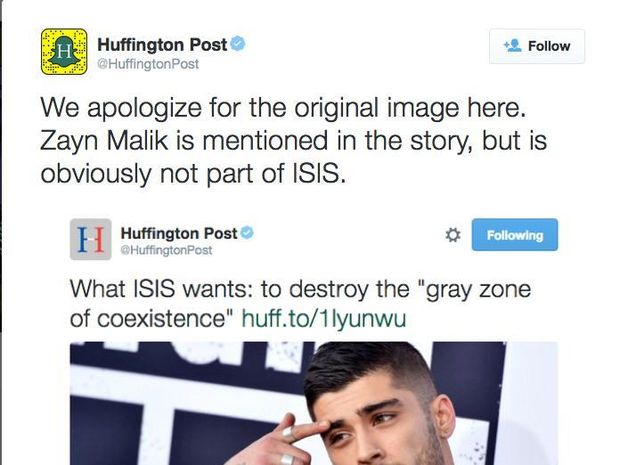
Task: Open the gear settings dropdown
Action: (453, 235)
